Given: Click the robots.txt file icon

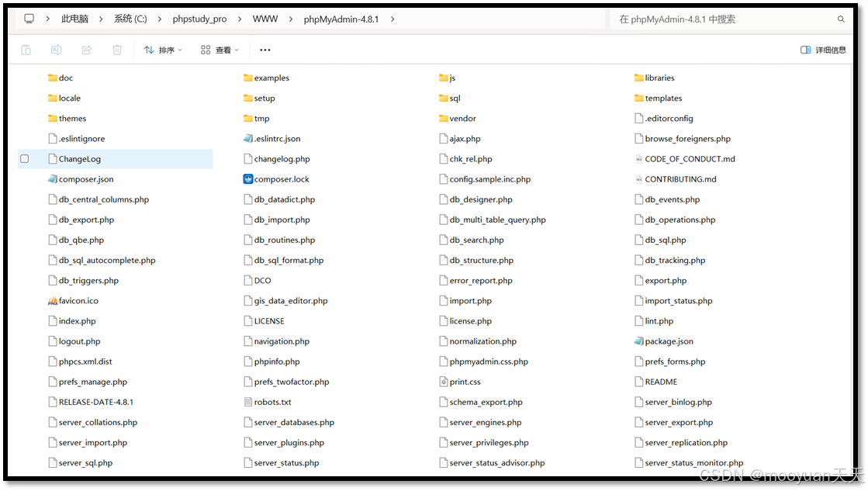Looking at the screenshot, I should point(248,403).
